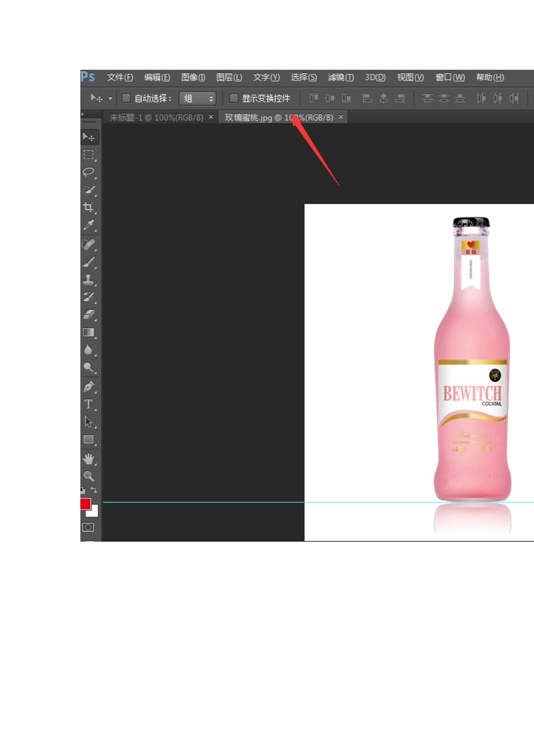Distribute horizontal centers in options bar
This screenshot has height=756, width=534.
497,98
